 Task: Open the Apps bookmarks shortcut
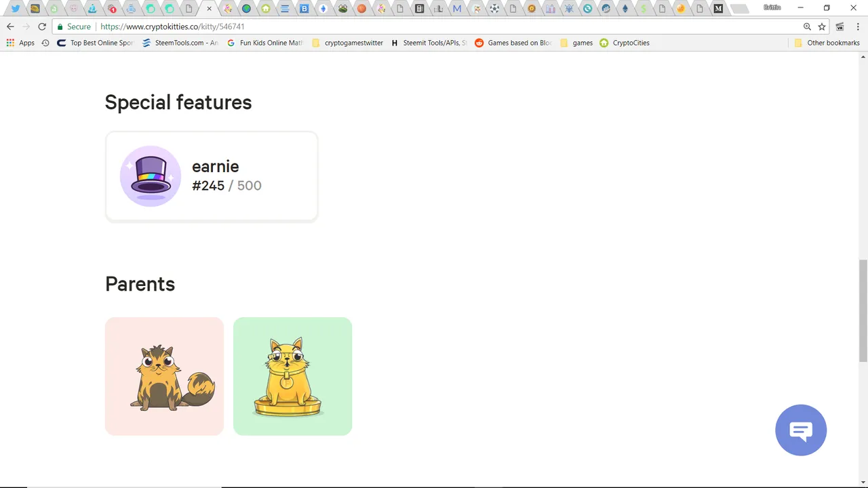click(20, 43)
